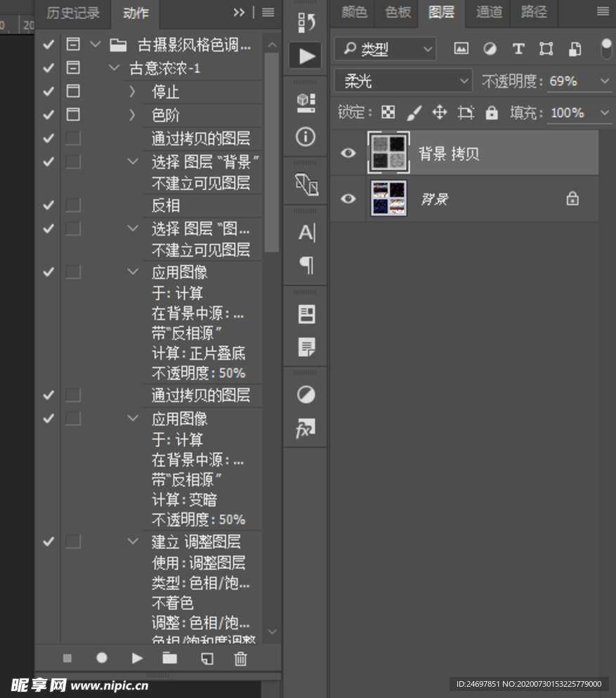Click the Begin recording icon in Actions panel
Image resolution: width=616 pixels, height=698 pixels.
click(x=101, y=658)
